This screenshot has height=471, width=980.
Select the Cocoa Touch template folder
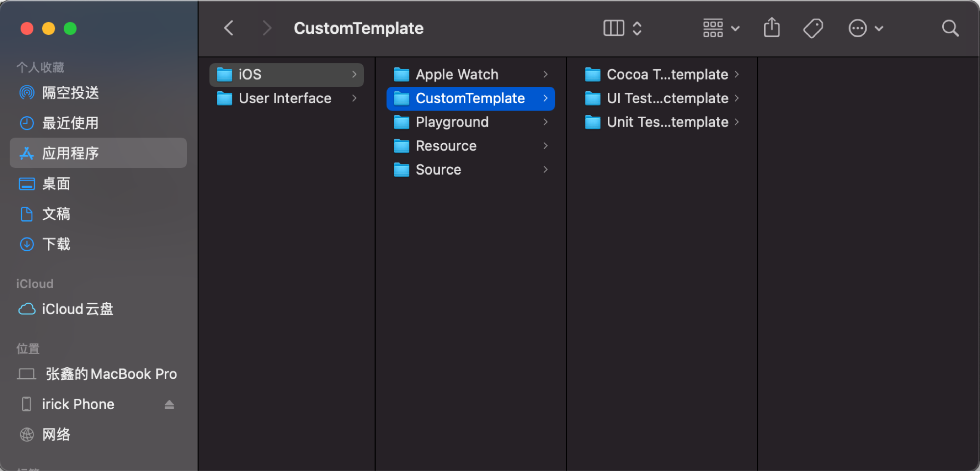[667, 75]
